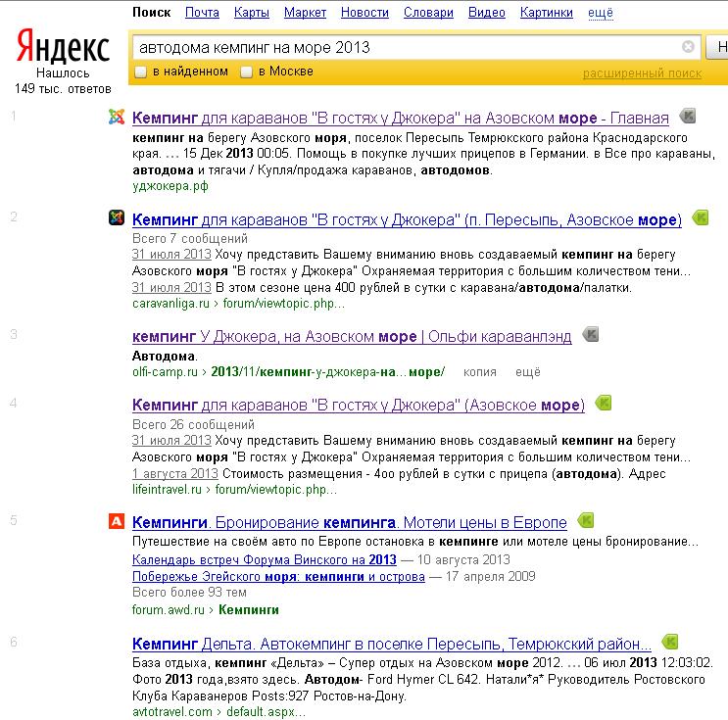Open cached 'копия' of olfi-camp.ru result

coord(479,372)
